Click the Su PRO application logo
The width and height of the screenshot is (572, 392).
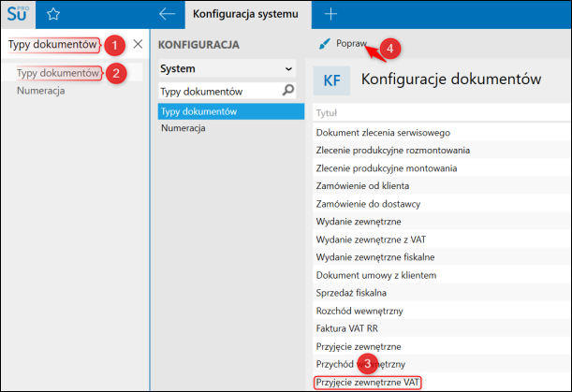pyautogui.click(x=19, y=14)
